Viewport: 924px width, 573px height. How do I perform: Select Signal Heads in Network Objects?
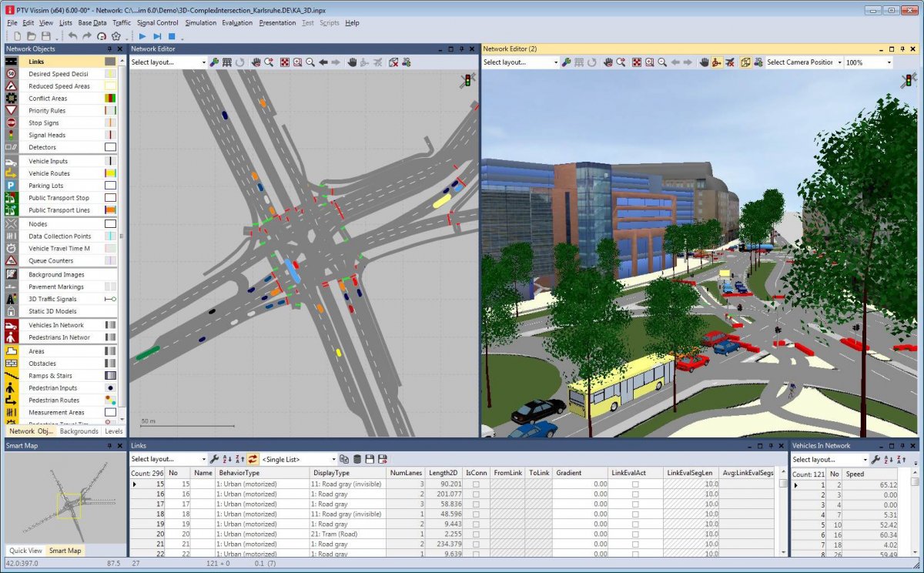[47, 135]
